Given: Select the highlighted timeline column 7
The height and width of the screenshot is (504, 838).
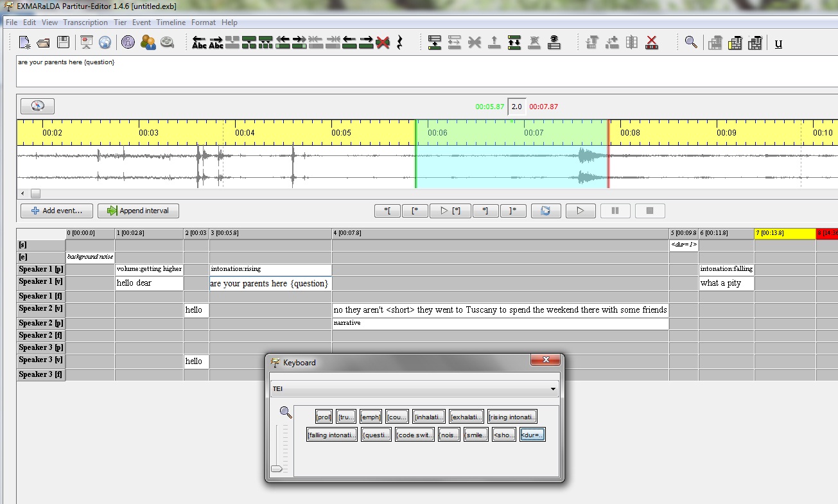Looking at the screenshot, I should pyautogui.click(x=785, y=232).
